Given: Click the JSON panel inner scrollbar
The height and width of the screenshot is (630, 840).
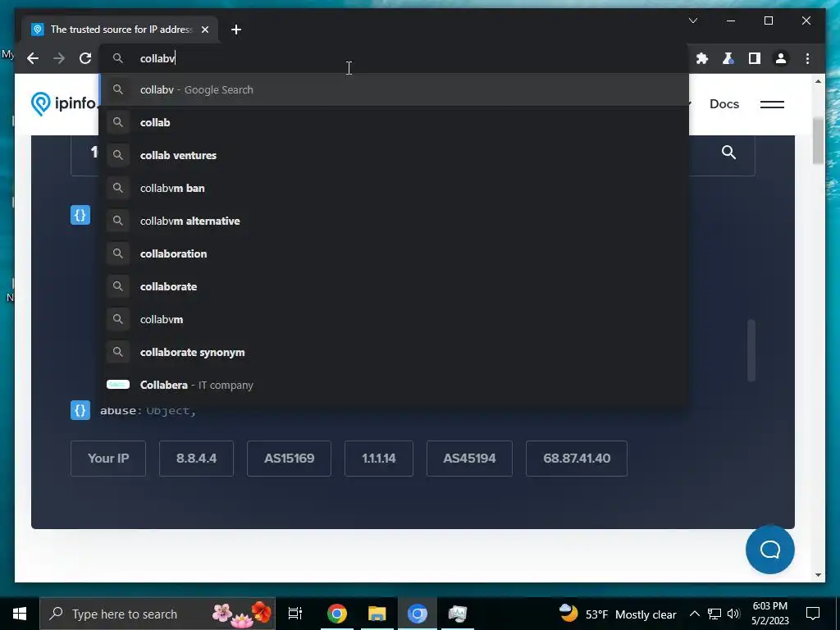Looking at the screenshot, I should click(751, 350).
